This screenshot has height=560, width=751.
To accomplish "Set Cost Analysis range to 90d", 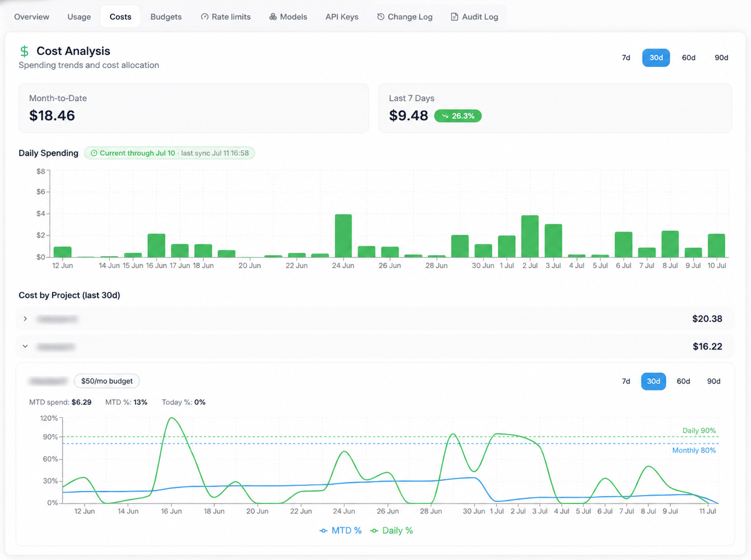I will 721,57.
